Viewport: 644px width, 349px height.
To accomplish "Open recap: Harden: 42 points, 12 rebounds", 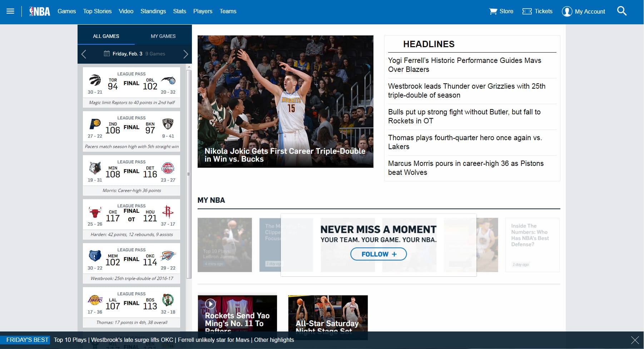I will [132, 235].
